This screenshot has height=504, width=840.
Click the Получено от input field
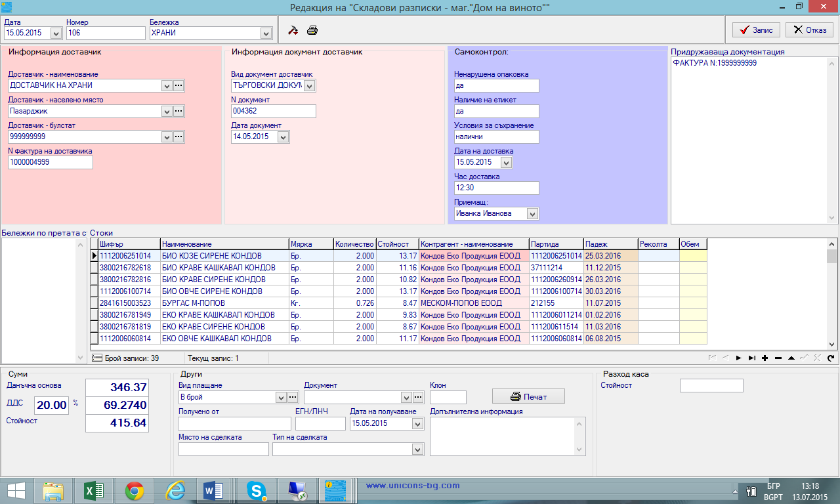click(x=234, y=423)
